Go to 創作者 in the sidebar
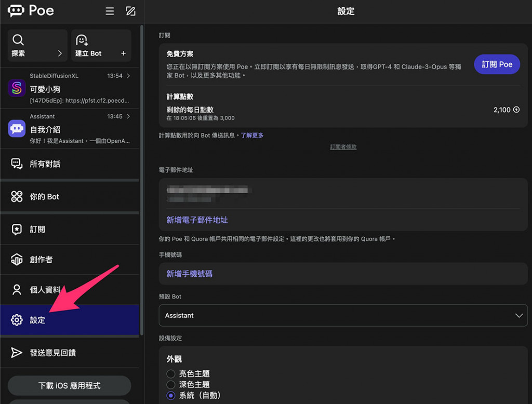 (70, 260)
